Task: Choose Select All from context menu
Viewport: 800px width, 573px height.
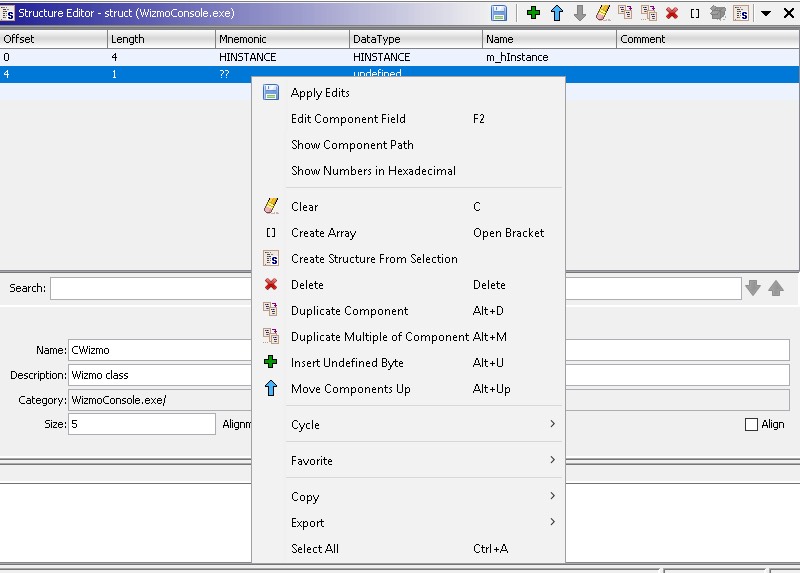Action: (x=408, y=549)
